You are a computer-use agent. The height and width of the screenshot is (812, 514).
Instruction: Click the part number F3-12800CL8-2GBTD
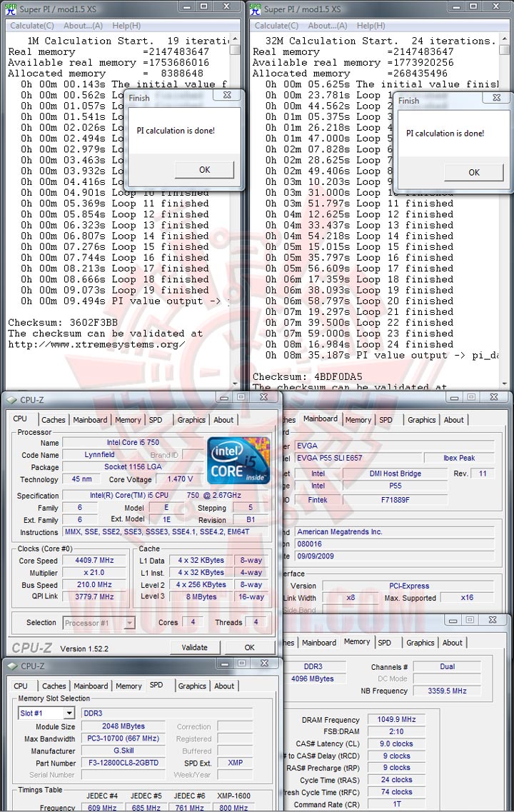(124, 763)
